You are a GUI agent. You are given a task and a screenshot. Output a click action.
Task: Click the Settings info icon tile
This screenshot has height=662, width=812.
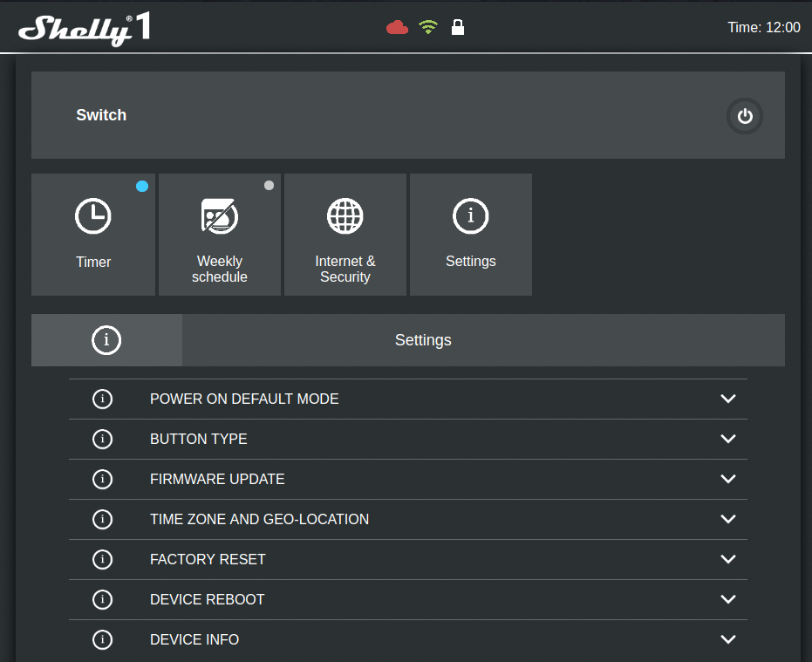click(x=470, y=215)
